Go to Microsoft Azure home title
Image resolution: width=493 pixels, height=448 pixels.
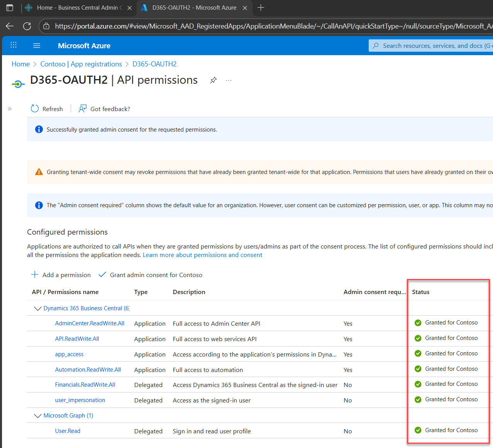tap(84, 46)
